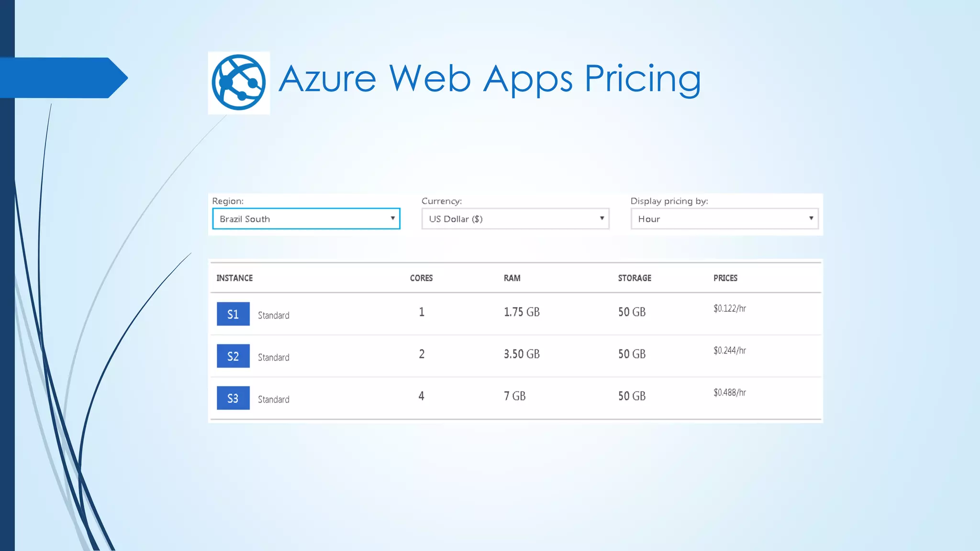Click the cores value 2 for S2
980x551 pixels.
click(x=422, y=354)
